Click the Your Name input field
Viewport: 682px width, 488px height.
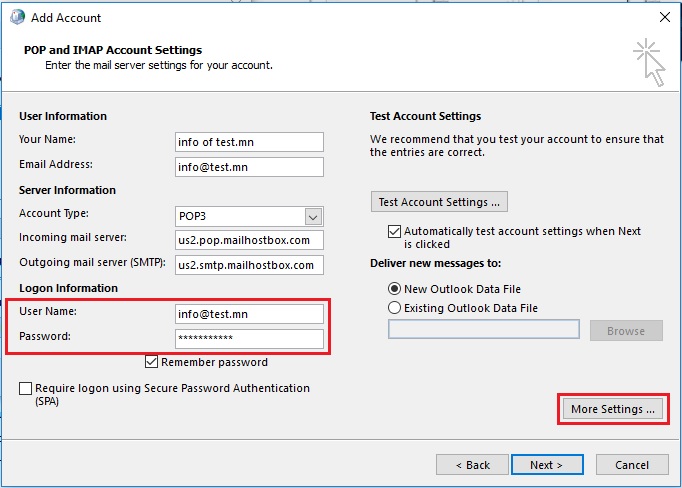[249, 142]
